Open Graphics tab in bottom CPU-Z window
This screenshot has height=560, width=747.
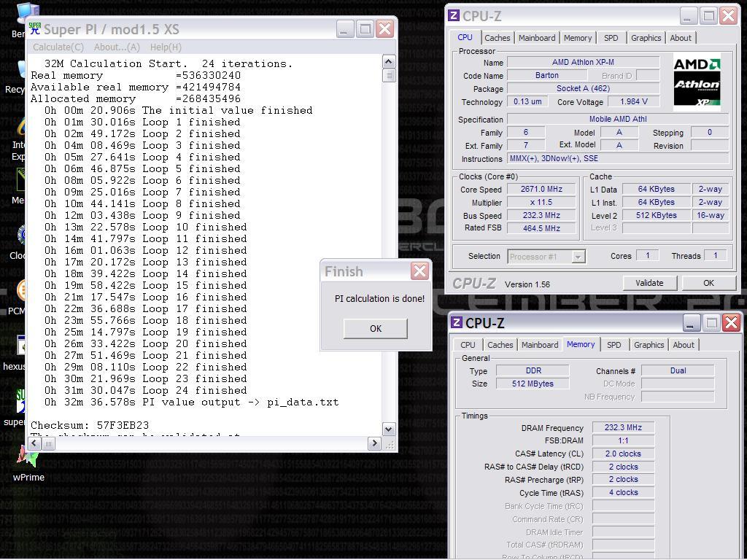pos(649,345)
